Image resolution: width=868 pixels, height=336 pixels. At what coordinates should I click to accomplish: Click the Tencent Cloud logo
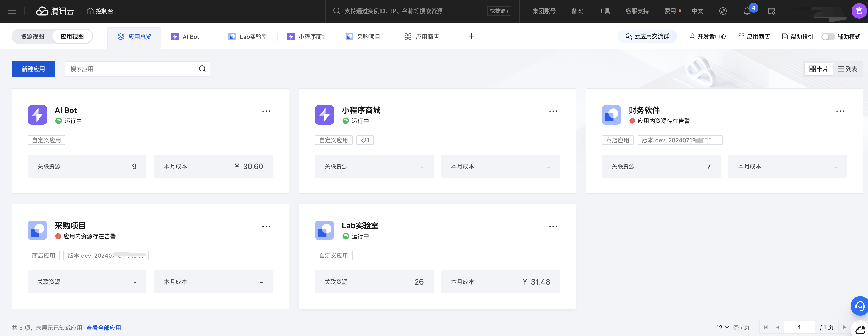55,11
